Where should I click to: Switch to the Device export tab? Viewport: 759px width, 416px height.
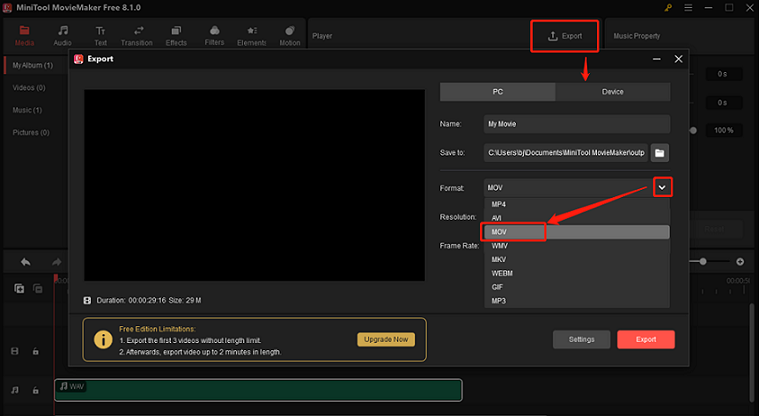612,92
